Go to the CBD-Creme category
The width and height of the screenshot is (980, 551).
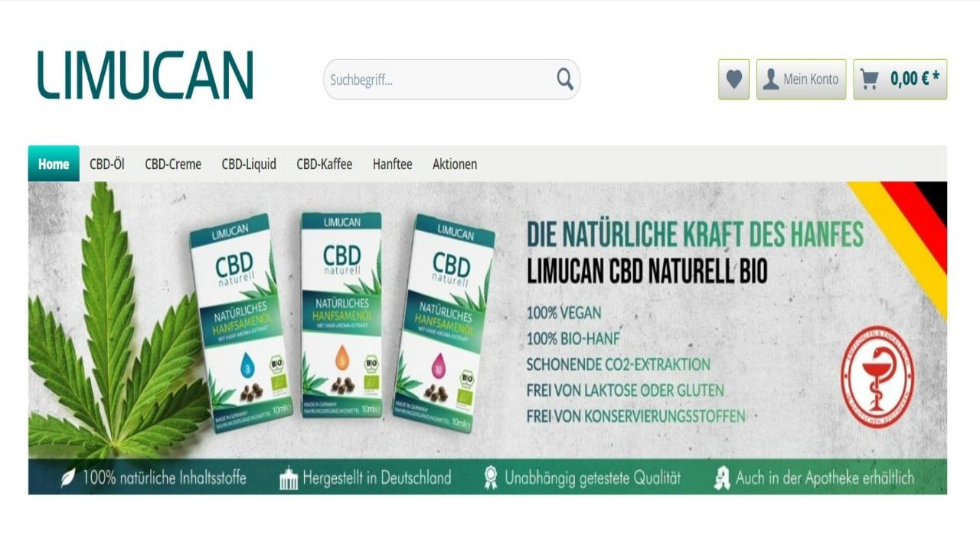(x=173, y=164)
